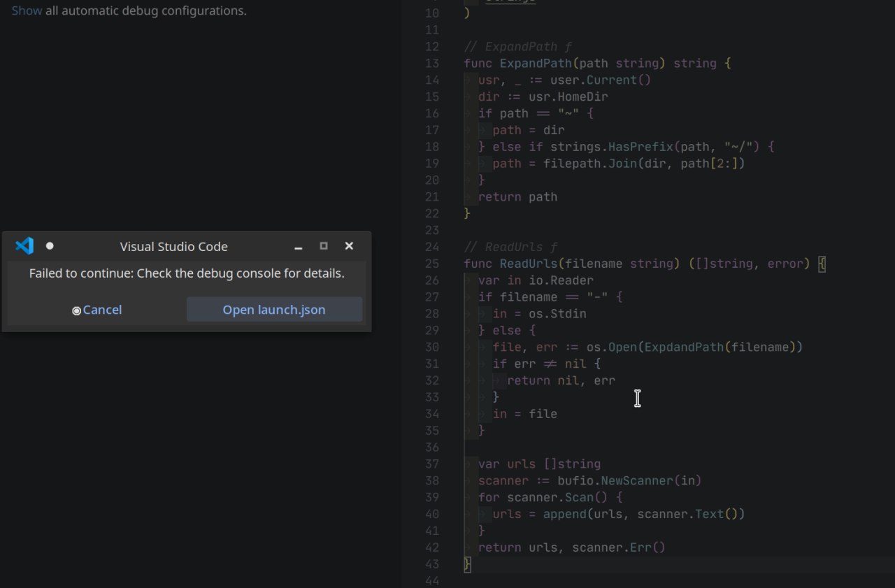Minimize the Visual Studio Code dialog

click(299, 246)
